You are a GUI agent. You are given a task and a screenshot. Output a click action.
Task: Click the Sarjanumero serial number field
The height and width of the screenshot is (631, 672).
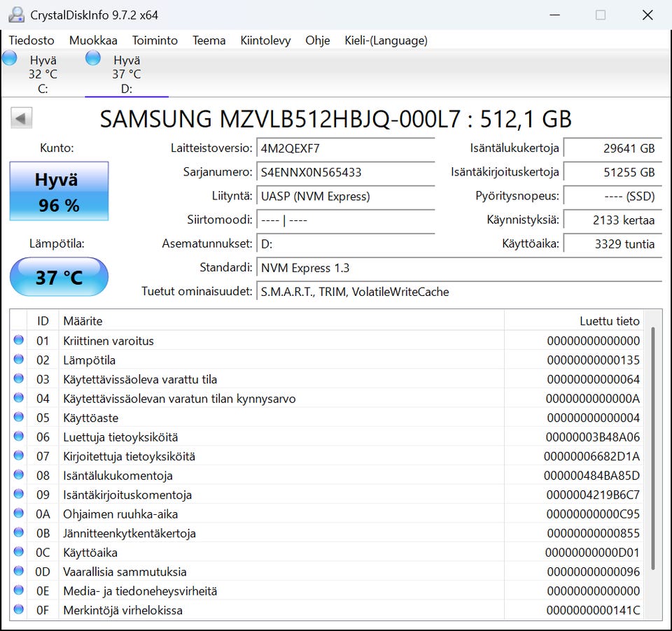pyautogui.click(x=345, y=172)
